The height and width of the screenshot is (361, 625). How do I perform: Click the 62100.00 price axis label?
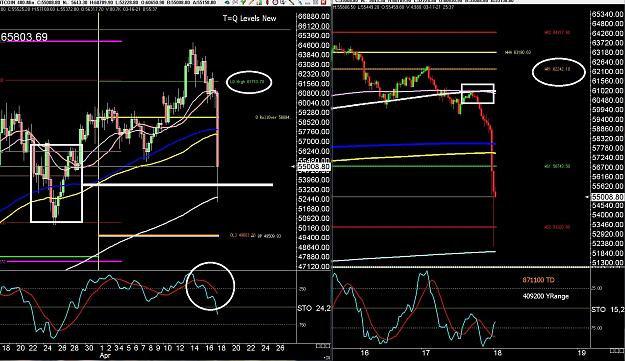[607, 71]
